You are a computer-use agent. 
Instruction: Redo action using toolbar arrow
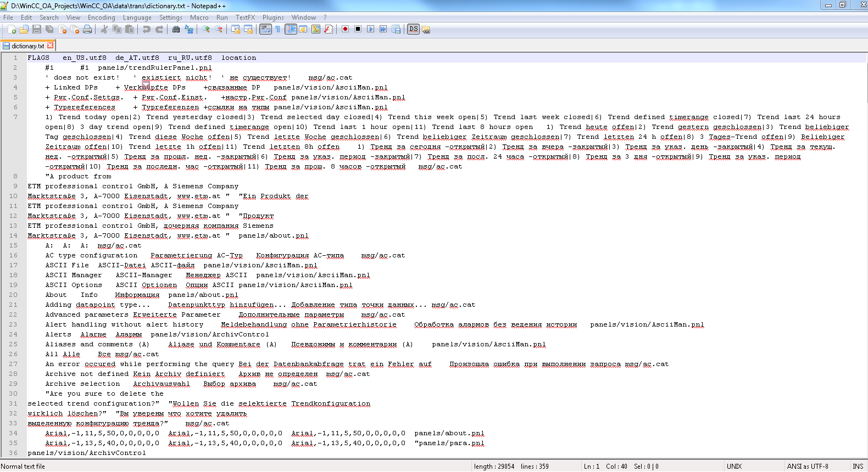[159, 29]
